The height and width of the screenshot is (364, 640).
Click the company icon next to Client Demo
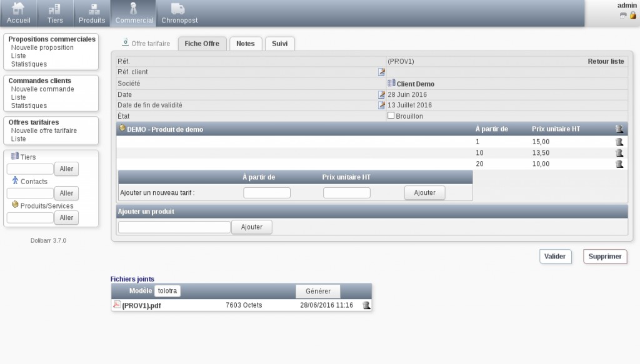pos(391,83)
